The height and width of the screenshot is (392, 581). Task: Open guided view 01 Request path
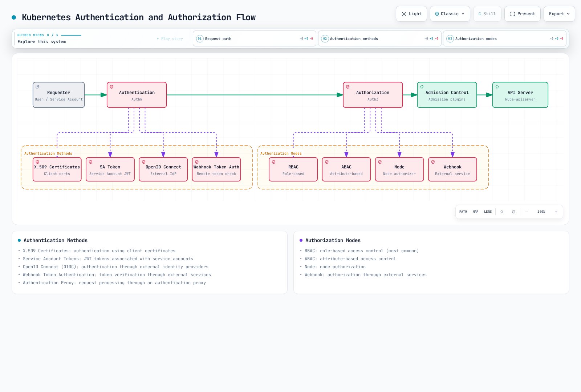coord(254,38)
